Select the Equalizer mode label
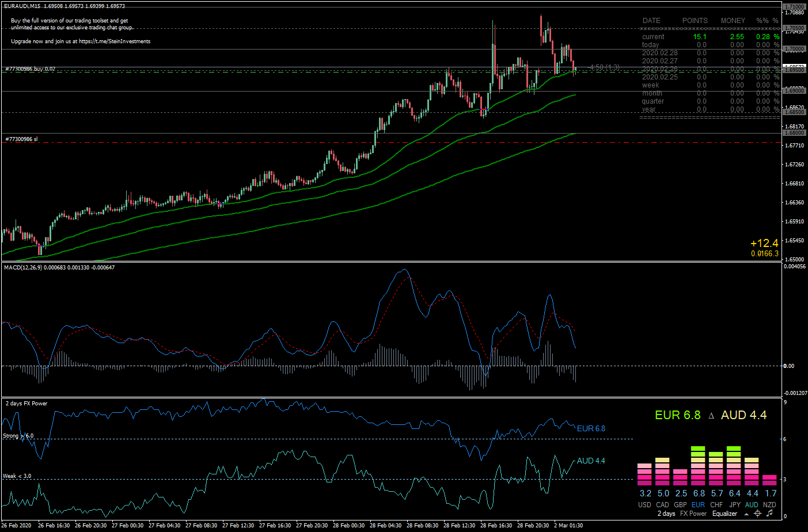The image size is (808, 532). pyautogui.click(x=724, y=514)
